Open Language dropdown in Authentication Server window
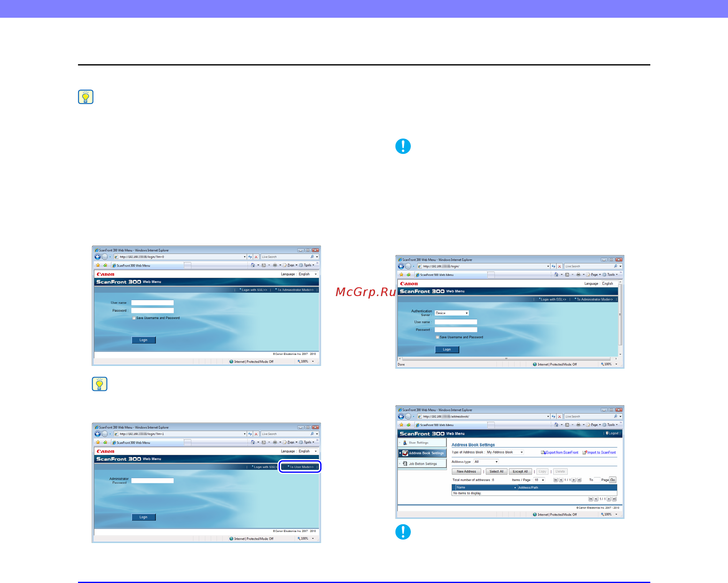The image size is (728, 583). pyautogui.click(x=610, y=284)
